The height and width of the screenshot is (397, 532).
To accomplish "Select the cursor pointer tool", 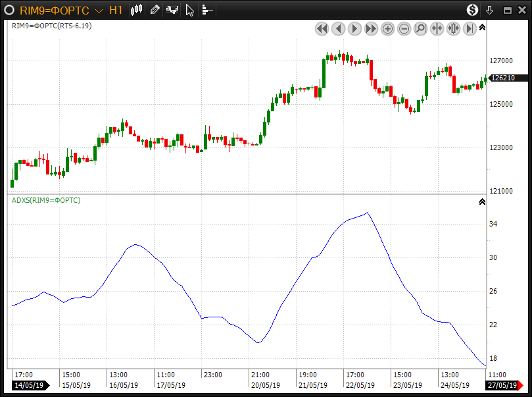I will point(189,10).
